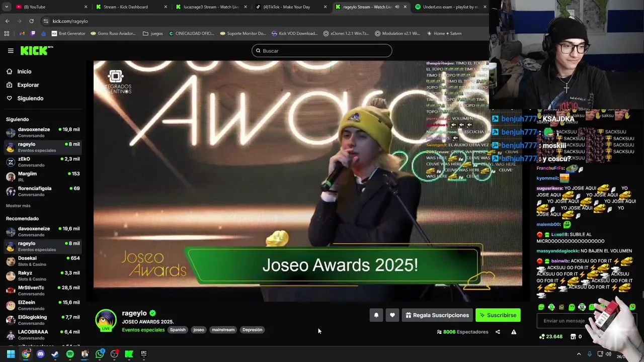Mute the rageylo Stream tab audio

tap(397, 7)
